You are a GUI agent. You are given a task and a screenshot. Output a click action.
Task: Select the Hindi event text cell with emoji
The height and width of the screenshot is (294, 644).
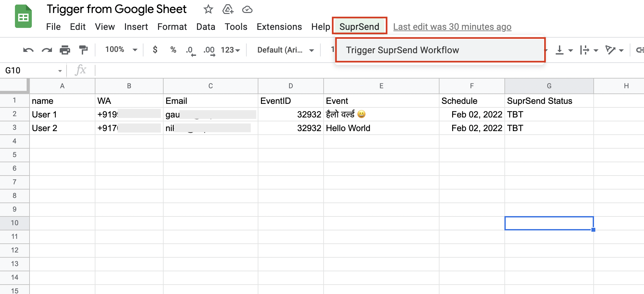[x=381, y=115]
